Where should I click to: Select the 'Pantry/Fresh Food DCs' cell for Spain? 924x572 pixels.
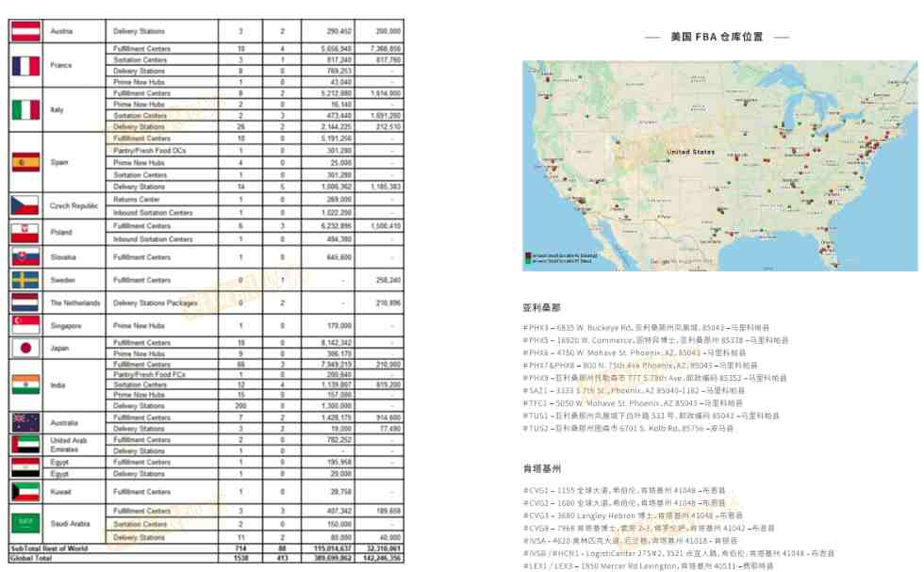tap(150, 151)
